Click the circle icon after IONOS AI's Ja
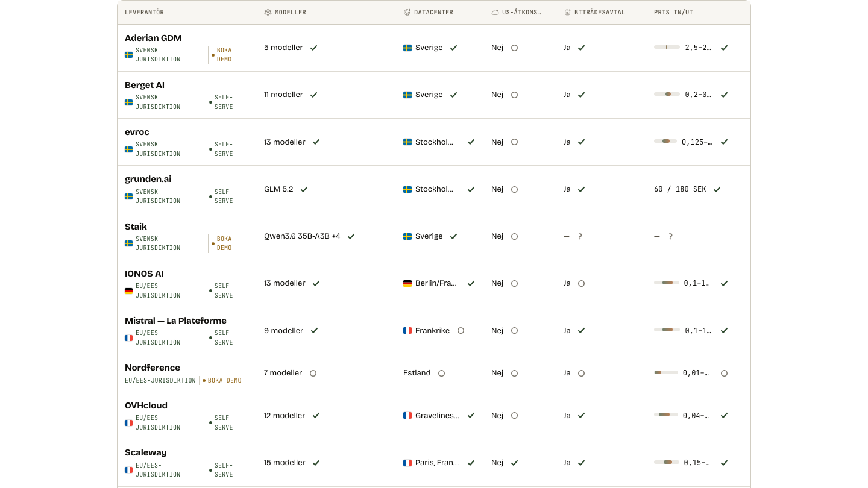 [x=581, y=284]
